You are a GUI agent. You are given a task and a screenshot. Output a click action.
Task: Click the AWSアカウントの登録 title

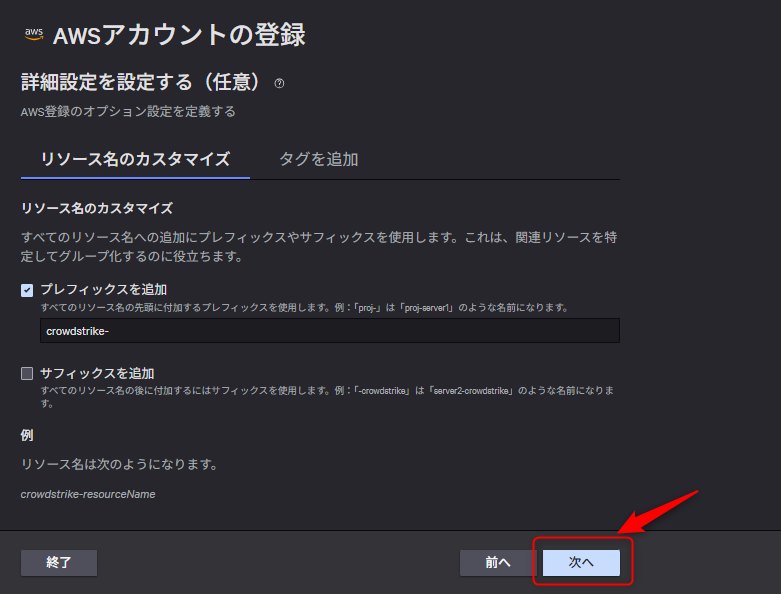tap(179, 35)
